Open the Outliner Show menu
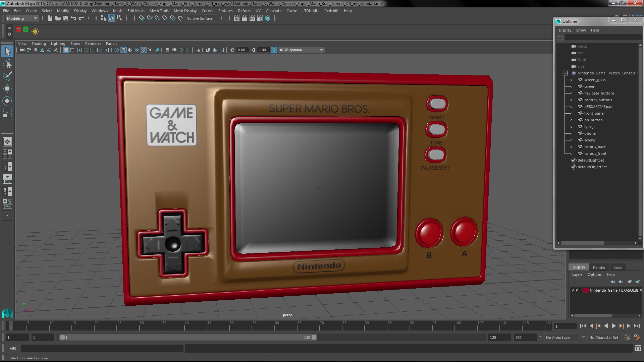644x362 pixels. [581, 30]
